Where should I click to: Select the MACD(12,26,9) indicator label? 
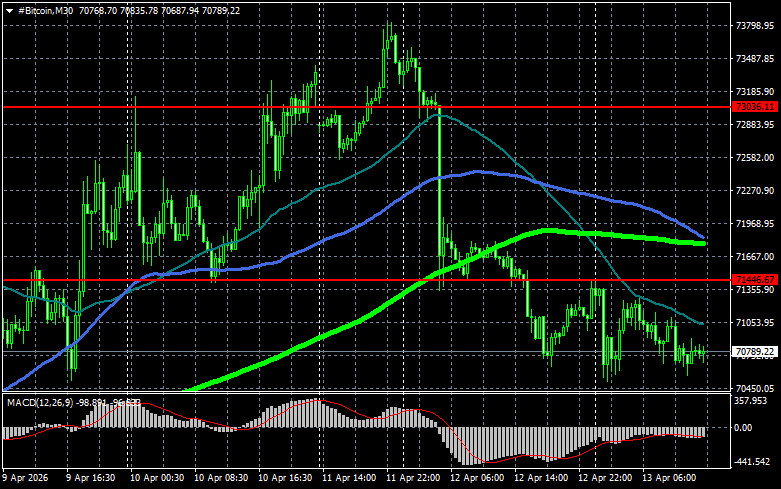40,402
